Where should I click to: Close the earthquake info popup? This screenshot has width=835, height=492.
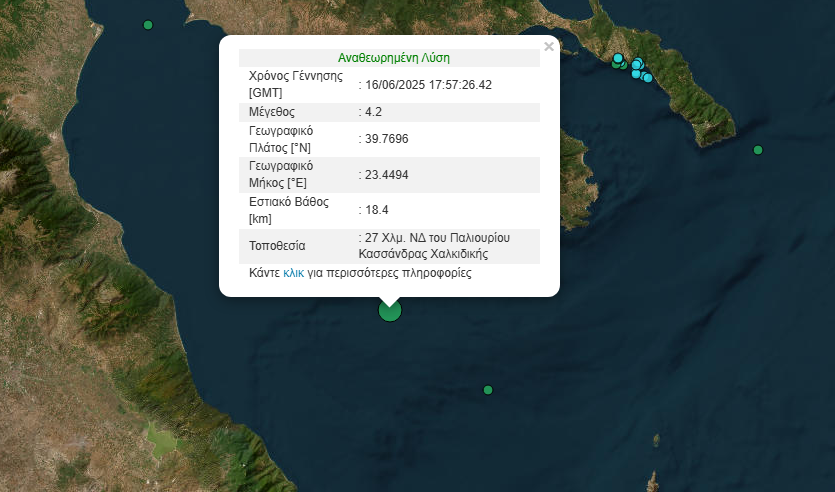point(548,46)
